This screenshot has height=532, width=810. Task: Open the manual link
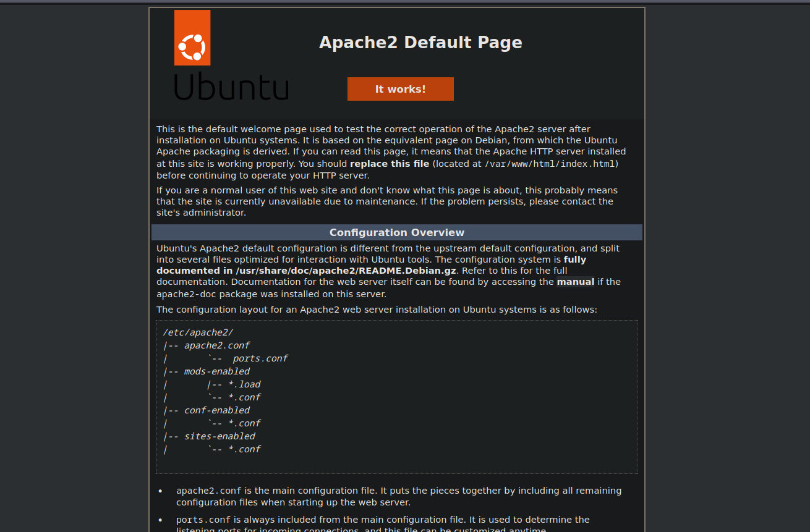point(576,282)
